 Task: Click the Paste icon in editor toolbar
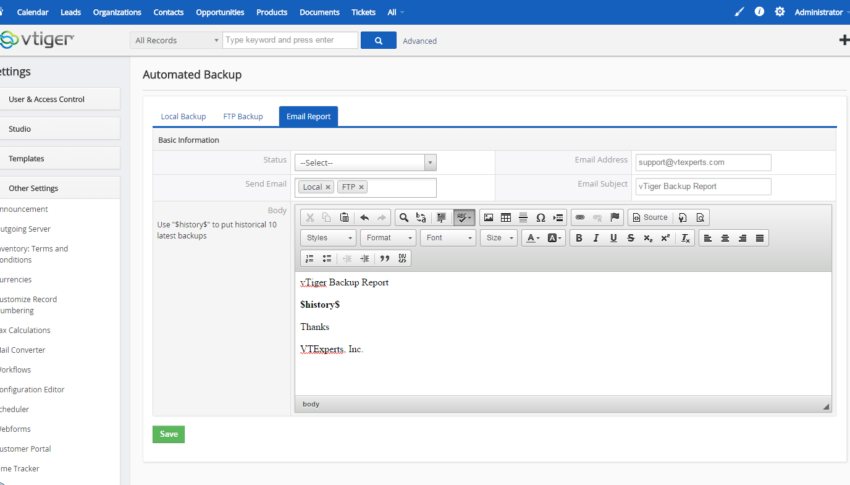click(344, 217)
